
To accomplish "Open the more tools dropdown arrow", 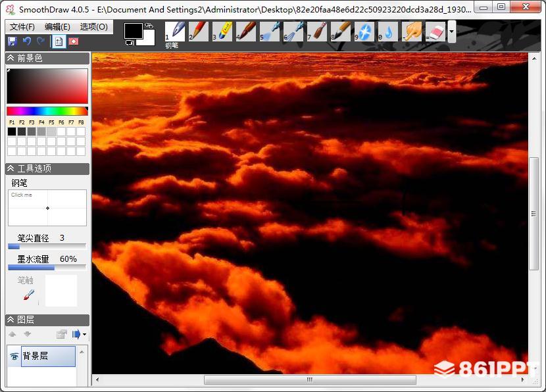I will pos(452,32).
